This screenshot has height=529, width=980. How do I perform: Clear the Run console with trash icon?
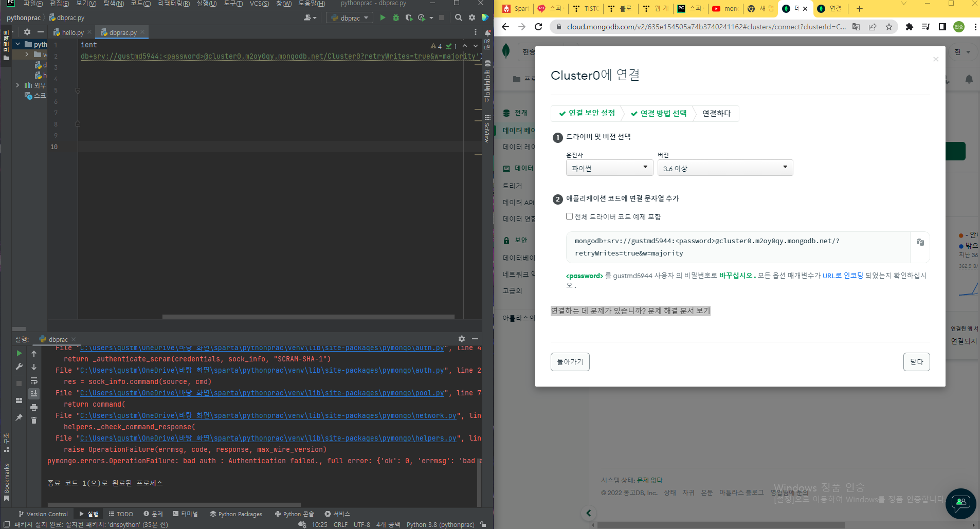pos(34,421)
